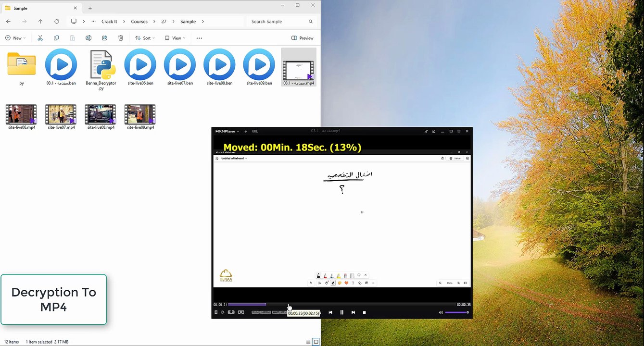This screenshot has height=346, width=644.
Task: Expand chevron after Crack It breadcrumb
Action: click(x=124, y=22)
